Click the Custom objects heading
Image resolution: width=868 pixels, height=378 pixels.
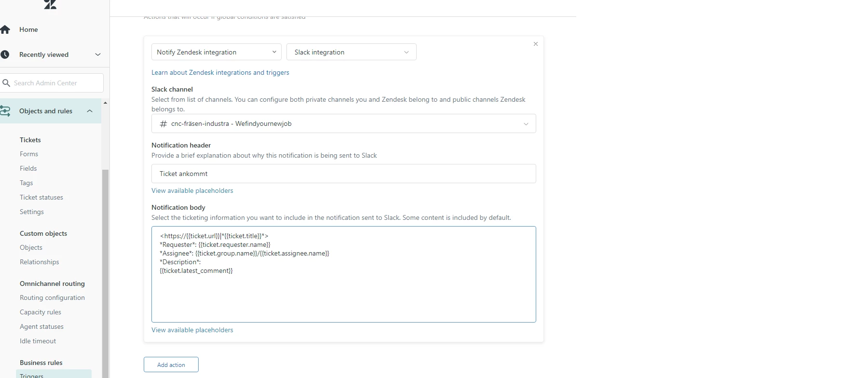(x=43, y=233)
